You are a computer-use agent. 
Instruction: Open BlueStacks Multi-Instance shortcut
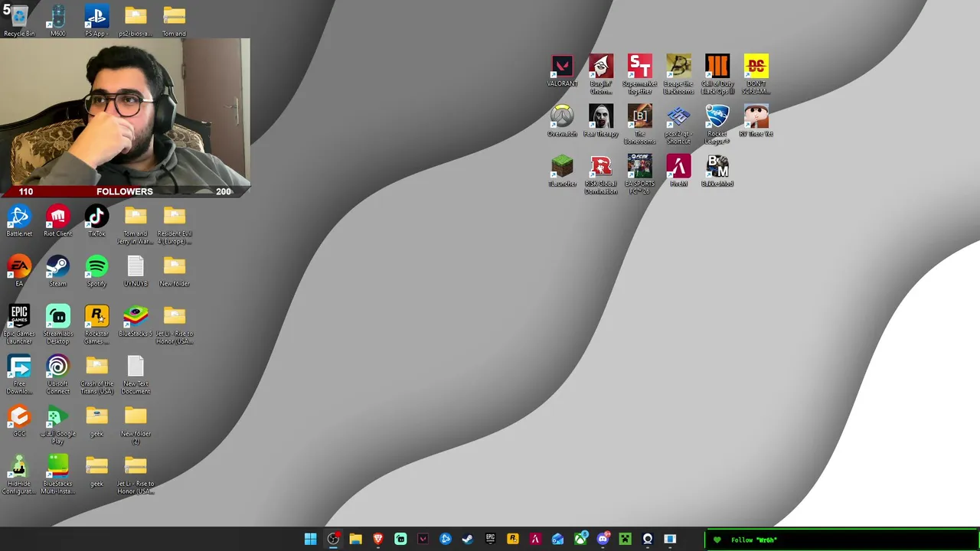pos(58,474)
